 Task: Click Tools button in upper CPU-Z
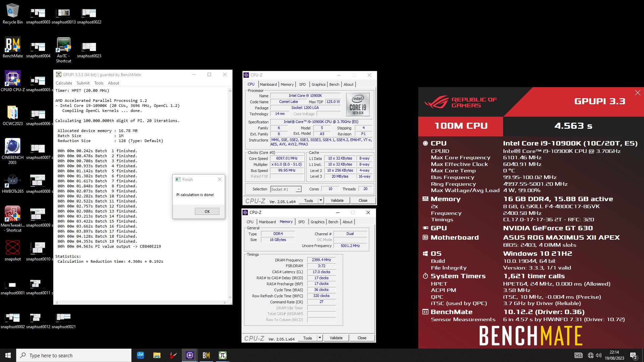click(309, 200)
